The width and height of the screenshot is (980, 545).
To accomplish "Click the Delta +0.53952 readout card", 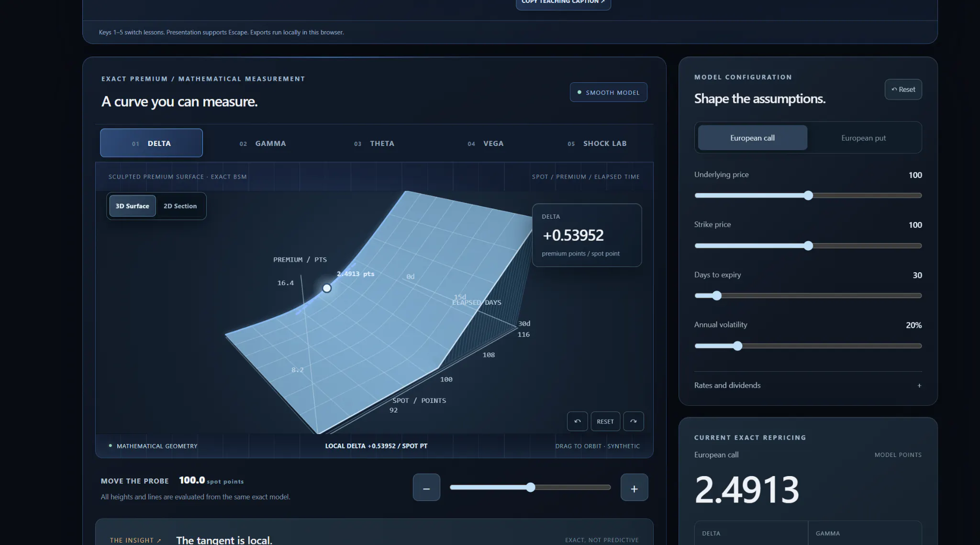I will click(x=587, y=235).
